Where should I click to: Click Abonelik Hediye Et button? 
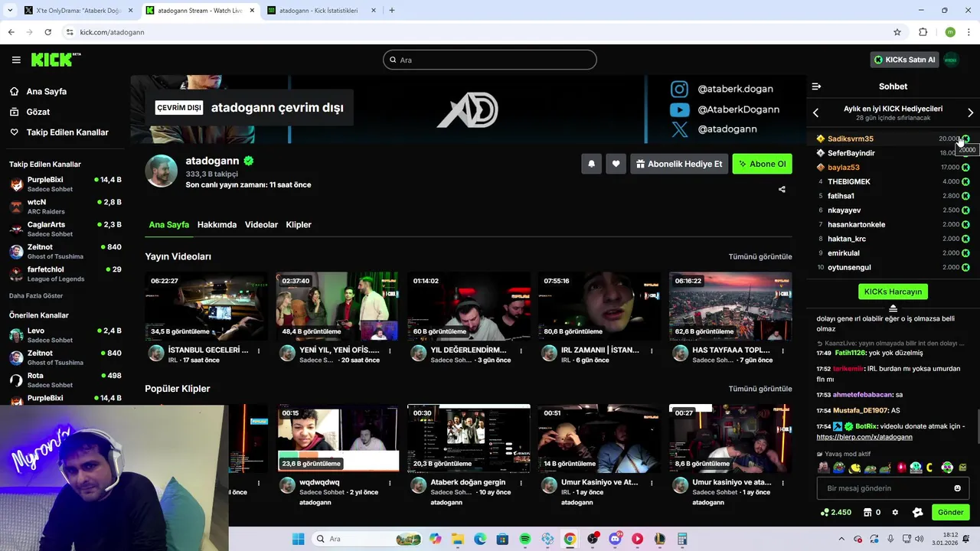tap(678, 164)
